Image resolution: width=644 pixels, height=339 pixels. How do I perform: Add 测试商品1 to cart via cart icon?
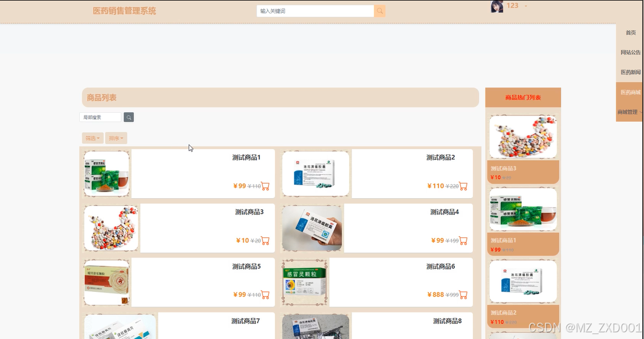[266, 186]
